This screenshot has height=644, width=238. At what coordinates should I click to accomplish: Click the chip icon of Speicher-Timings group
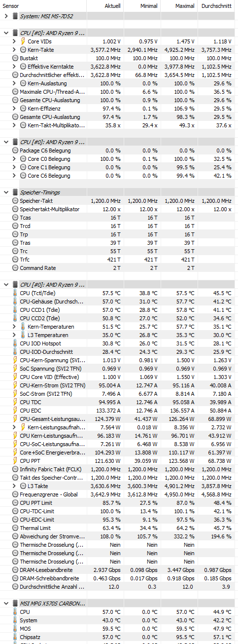(15, 192)
